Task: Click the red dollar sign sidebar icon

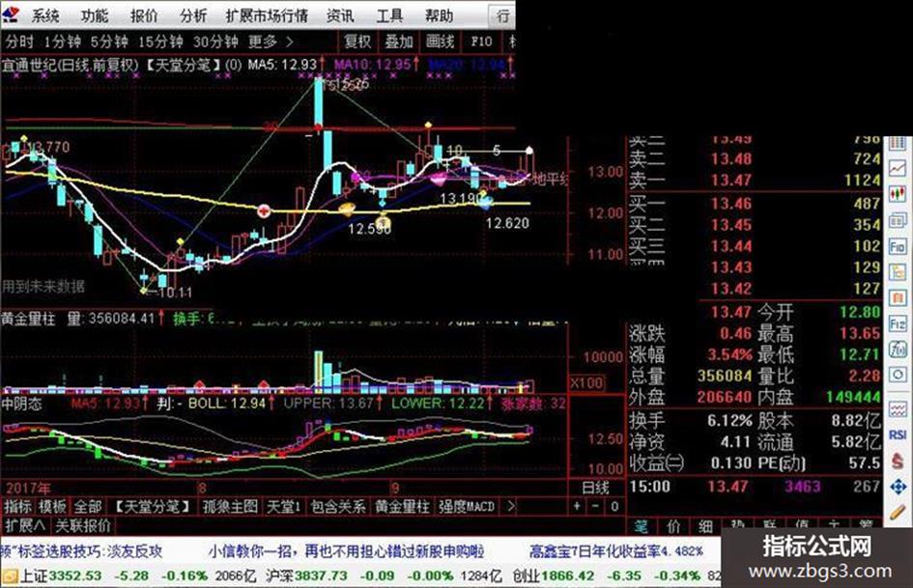Action: tap(898, 461)
